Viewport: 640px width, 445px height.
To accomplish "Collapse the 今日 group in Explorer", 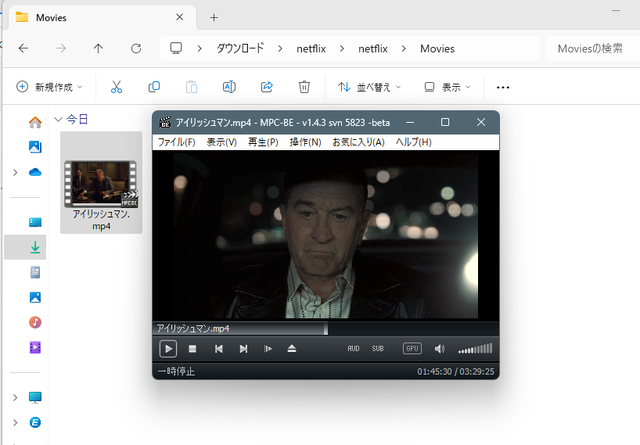I will (58, 119).
